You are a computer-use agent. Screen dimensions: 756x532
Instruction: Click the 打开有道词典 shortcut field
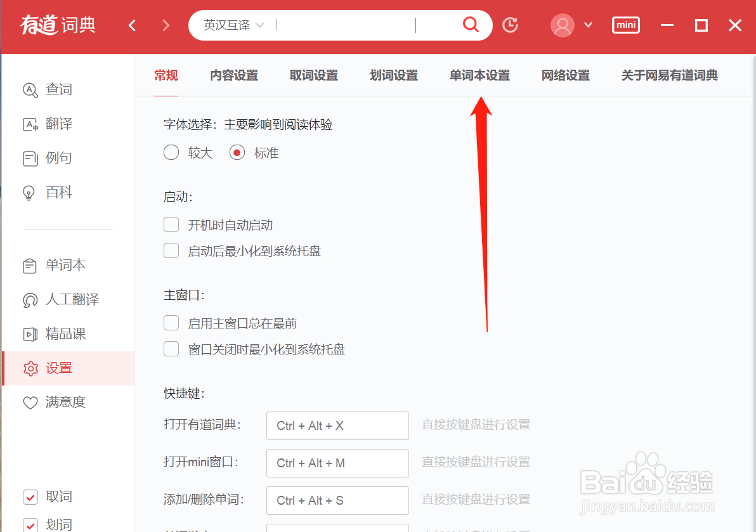pos(337,425)
